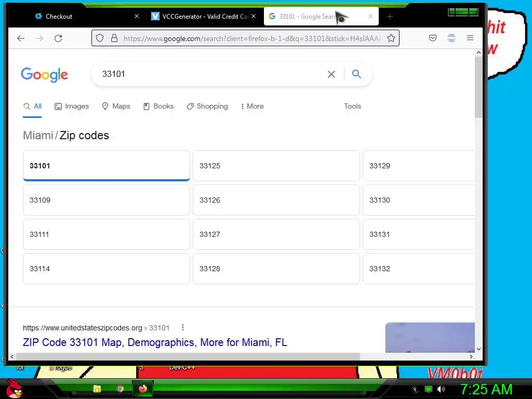Switch to the VCCGenerator tab

(x=204, y=16)
